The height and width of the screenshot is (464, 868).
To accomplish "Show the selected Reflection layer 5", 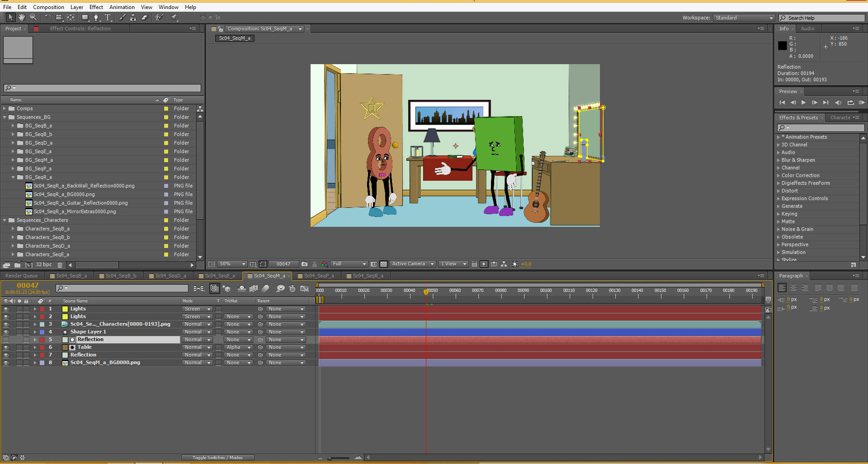I will tap(6, 340).
